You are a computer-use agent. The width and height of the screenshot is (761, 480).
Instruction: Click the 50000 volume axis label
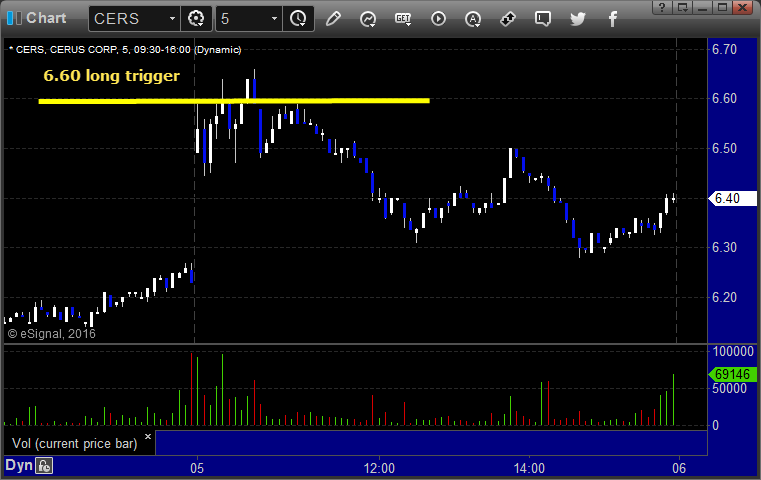click(x=729, y=388)
